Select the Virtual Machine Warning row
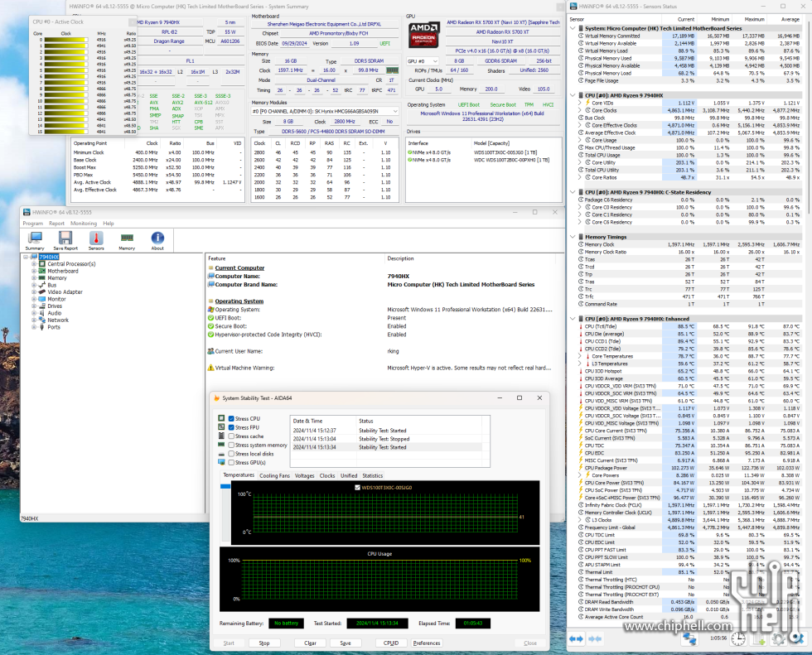The width and height of the screenshot is (812, 655). [x=379, y=368]
